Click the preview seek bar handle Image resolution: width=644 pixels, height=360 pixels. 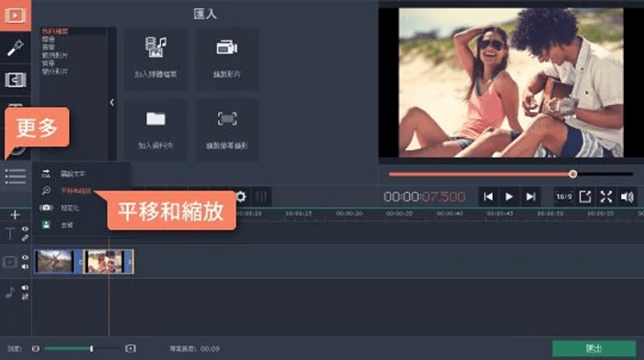click(573, 174)
